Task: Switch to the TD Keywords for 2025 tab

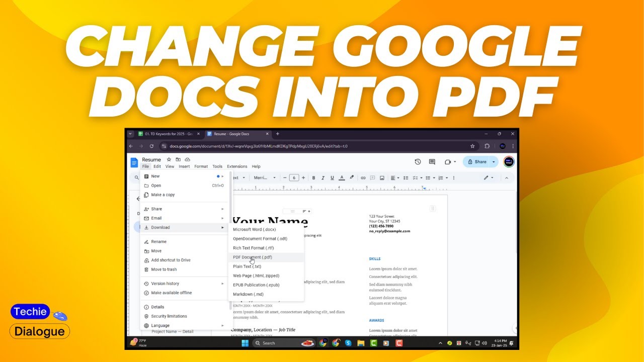Action: [x=168, y=134]
